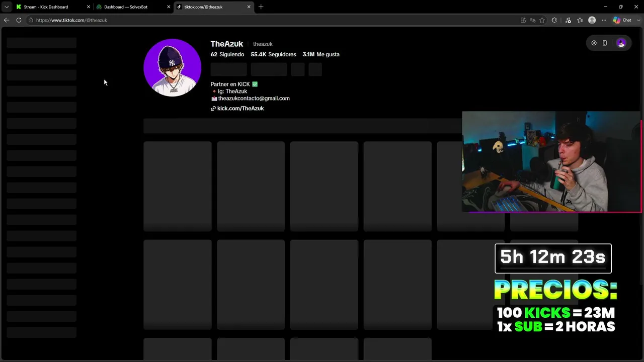Open TheAzuk profile picture
Screen dimensions: 644x362
click(x=172, y=67)
